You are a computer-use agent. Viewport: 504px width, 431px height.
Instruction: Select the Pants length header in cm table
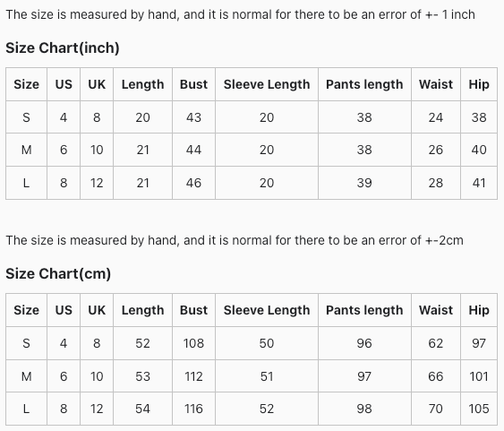pyautogui.click(x=364, y=310)
